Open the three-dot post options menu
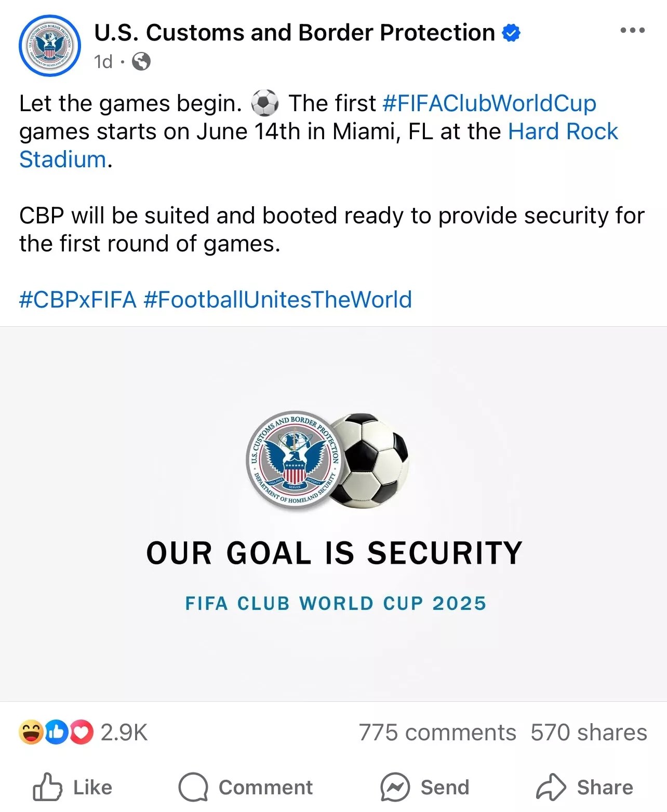Screen dimensions: 667x812 [x=632, y=31]
